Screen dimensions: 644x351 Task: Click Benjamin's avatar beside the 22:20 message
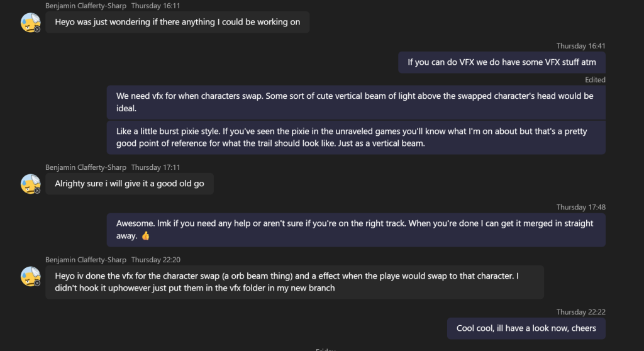30,276
